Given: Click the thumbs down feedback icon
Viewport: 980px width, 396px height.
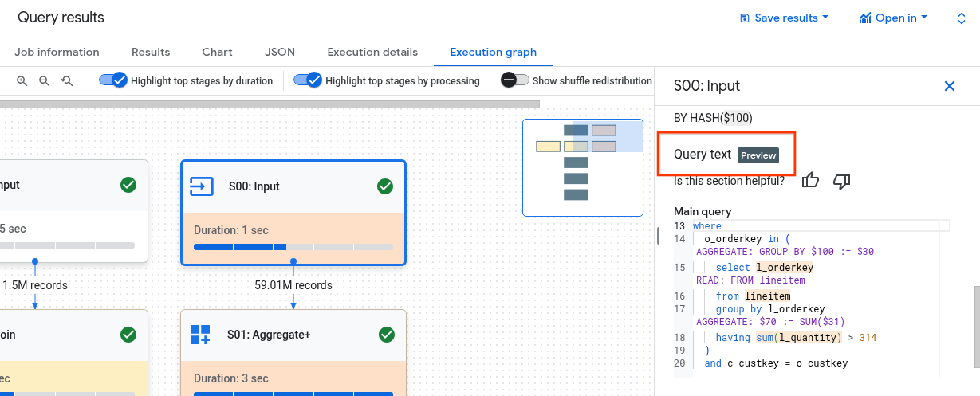Looking at the screenshot, I should [841, 181].
